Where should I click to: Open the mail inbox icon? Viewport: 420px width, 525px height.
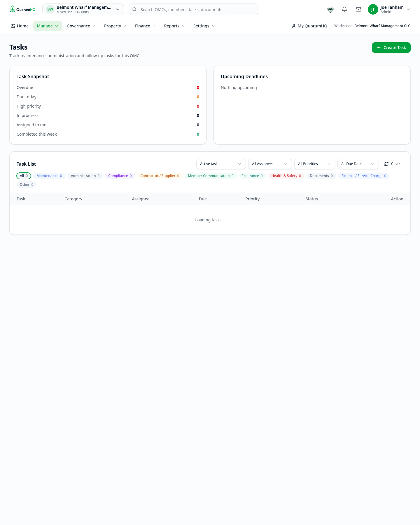tap(358, 9)
